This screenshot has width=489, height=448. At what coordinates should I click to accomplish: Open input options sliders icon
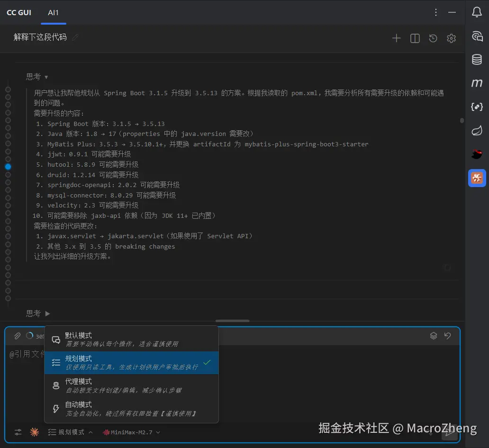pyautogui.click(x=18, y=432)
